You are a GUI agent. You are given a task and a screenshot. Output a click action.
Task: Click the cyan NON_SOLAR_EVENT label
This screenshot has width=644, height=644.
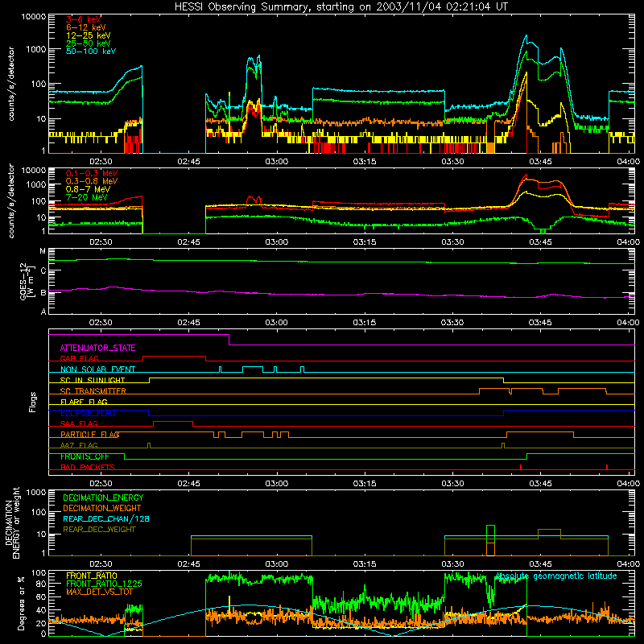click(97, 369)
